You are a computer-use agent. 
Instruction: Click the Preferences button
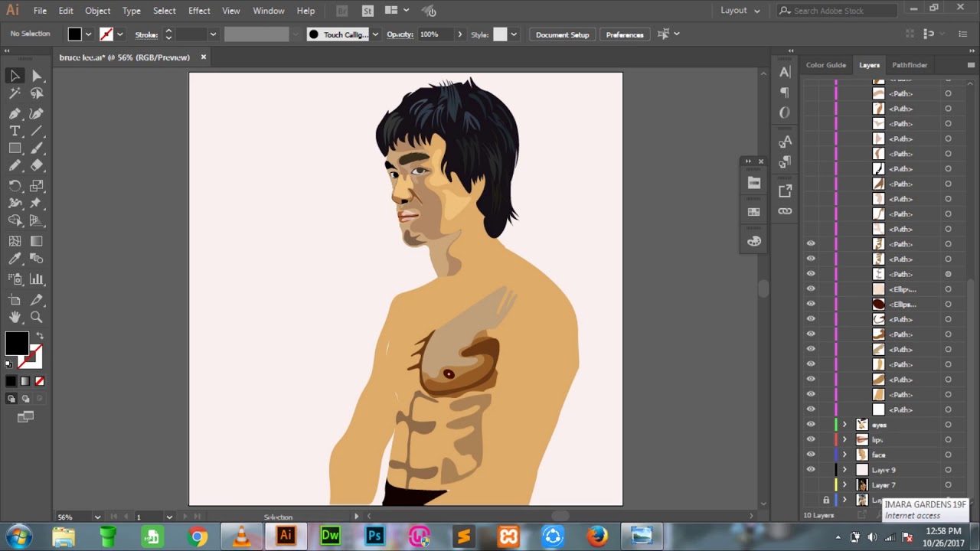point(625,34)
